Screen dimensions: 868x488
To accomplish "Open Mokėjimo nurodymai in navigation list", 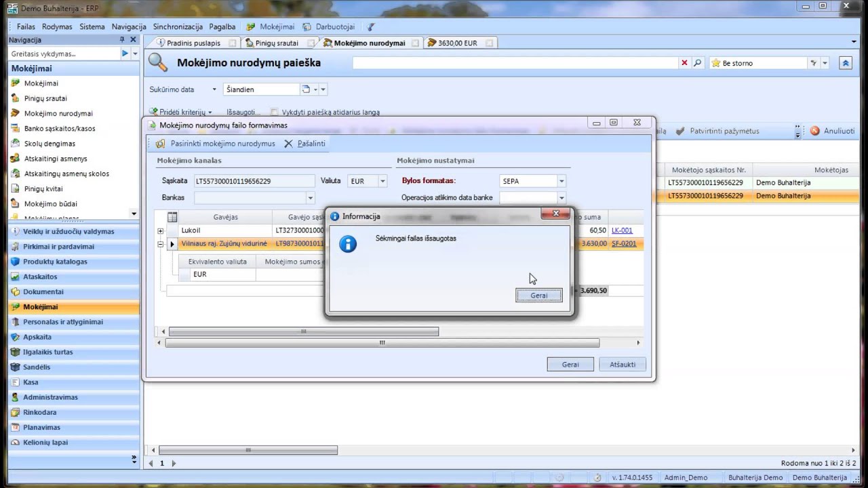I will click(x=58, y=113).
